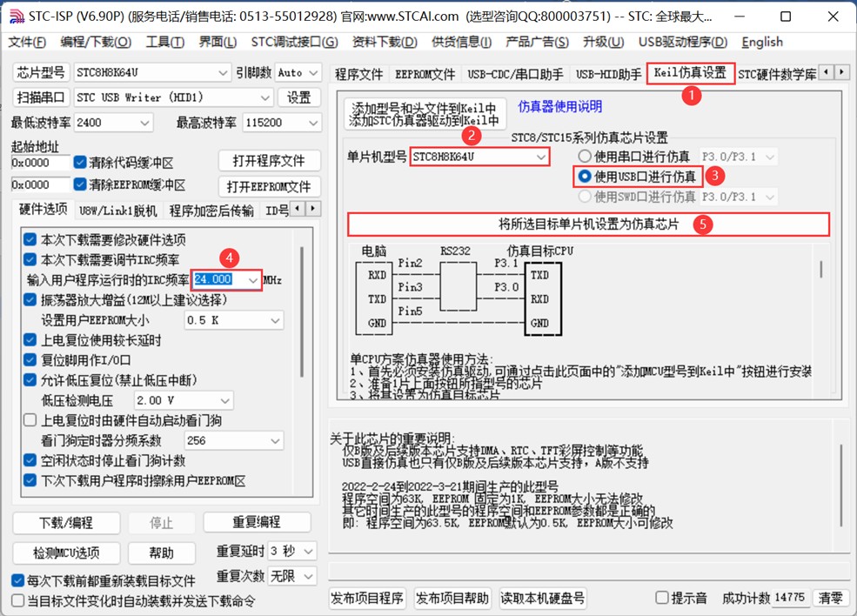Click 添加型号和头文件到Keil中 button
The image size is (857, 616).
tap(424, 114)
